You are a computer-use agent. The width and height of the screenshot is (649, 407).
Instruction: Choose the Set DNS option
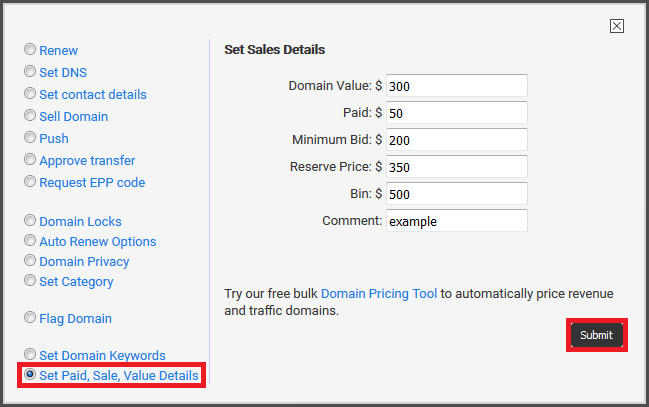coord(30,71)
